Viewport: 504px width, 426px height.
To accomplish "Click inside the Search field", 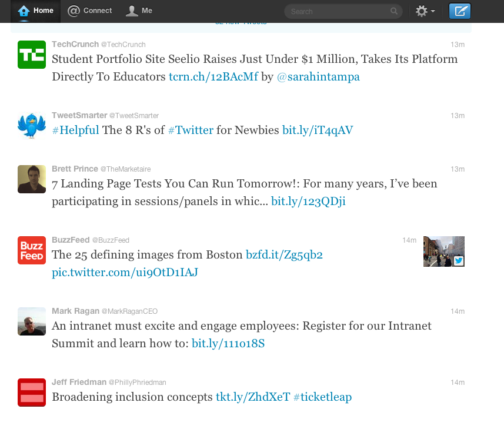I will click(338, 11).
